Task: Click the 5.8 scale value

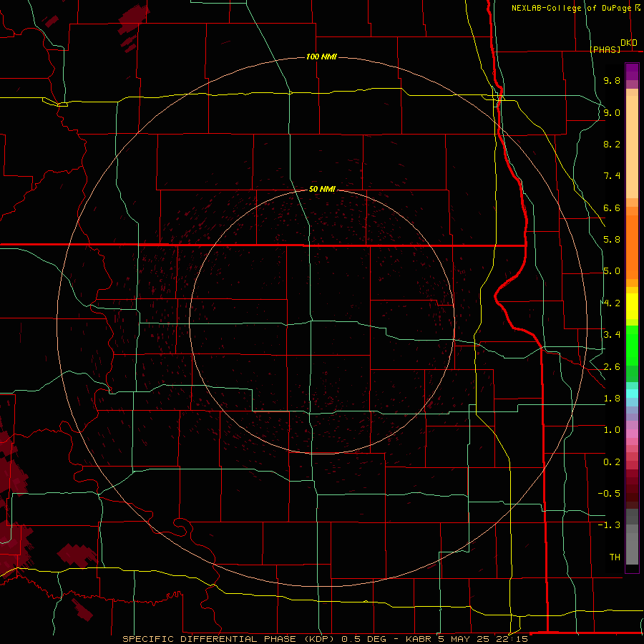Action: (612, 240)
